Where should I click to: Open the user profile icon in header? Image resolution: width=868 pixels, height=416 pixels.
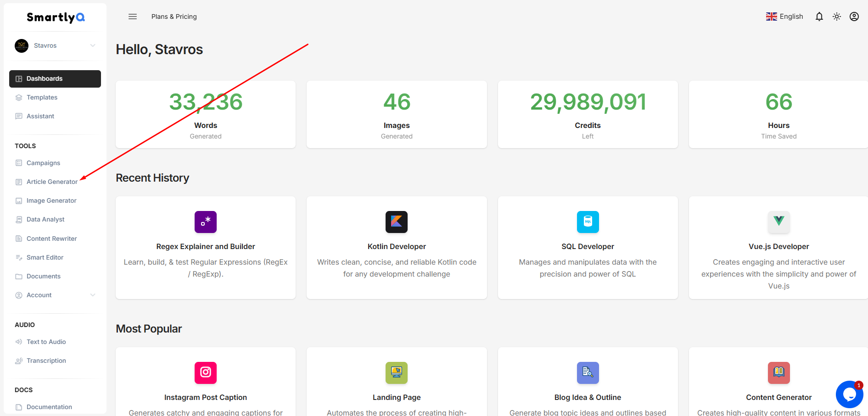[x=854, y=17]
